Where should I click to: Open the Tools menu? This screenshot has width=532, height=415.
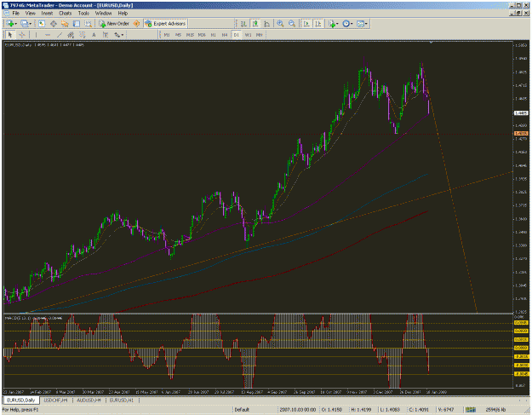tap(83, 14)
